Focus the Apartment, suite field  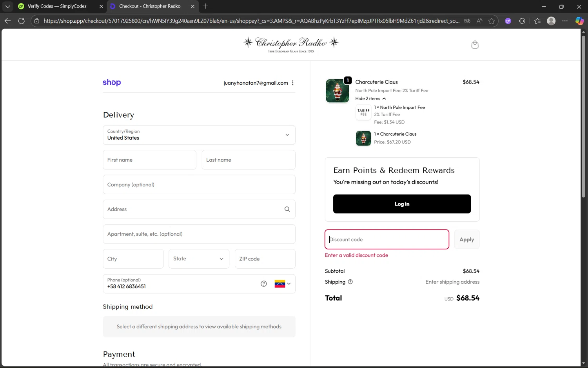(x=199, y=234)
